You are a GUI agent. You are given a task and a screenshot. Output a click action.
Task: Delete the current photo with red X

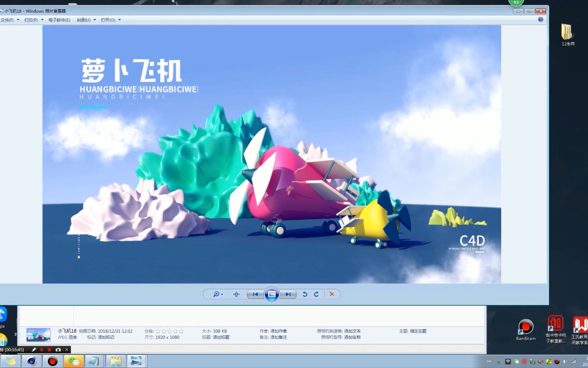[331, 294]
